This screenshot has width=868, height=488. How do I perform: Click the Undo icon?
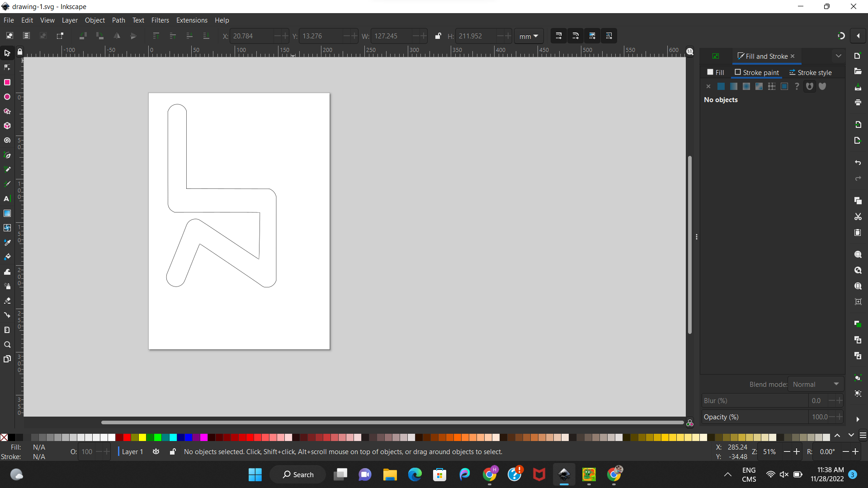click(858, 163)
